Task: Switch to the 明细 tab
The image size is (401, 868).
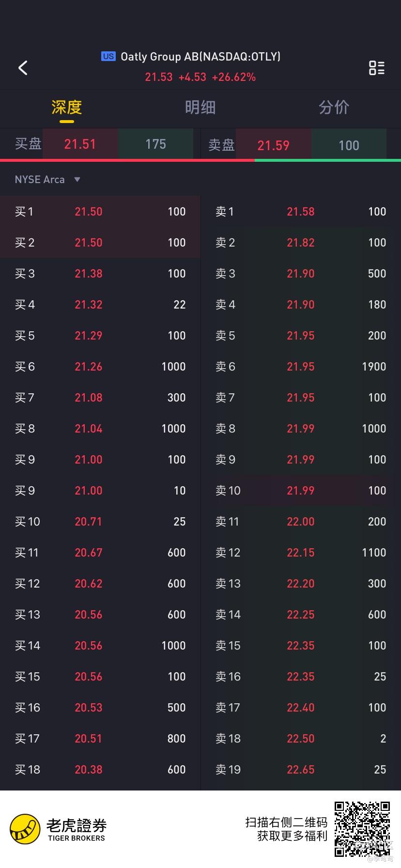Action: 200,108
